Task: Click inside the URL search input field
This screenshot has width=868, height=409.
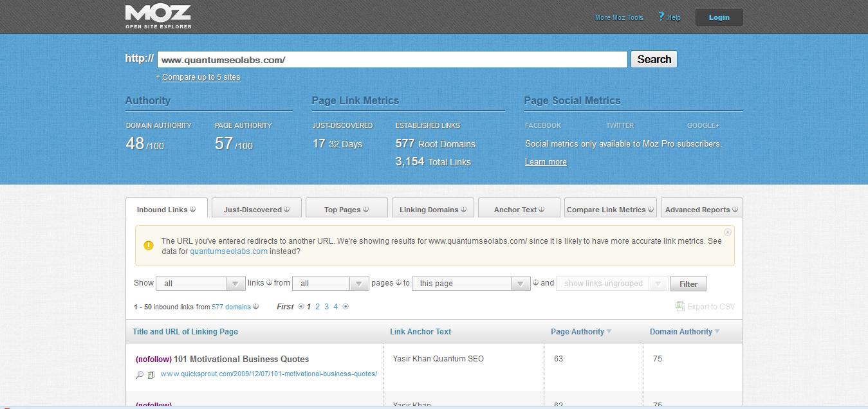Action: pos(392,60)
